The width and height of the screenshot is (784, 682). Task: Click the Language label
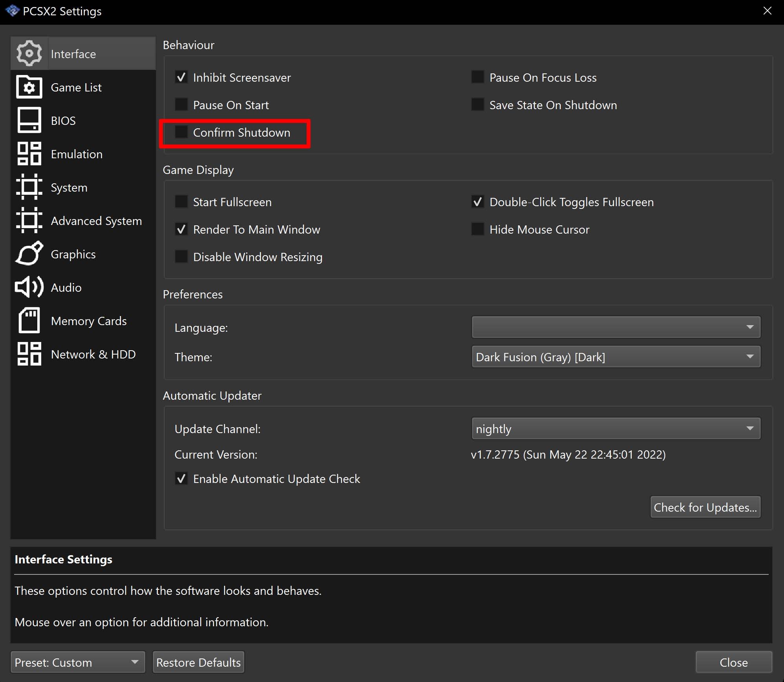201,327
